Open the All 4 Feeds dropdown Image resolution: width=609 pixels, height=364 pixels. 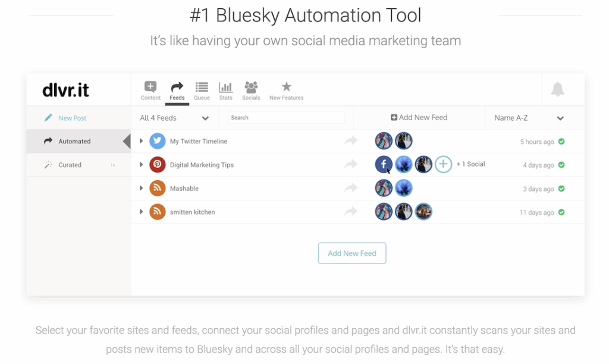click(174, 118)
